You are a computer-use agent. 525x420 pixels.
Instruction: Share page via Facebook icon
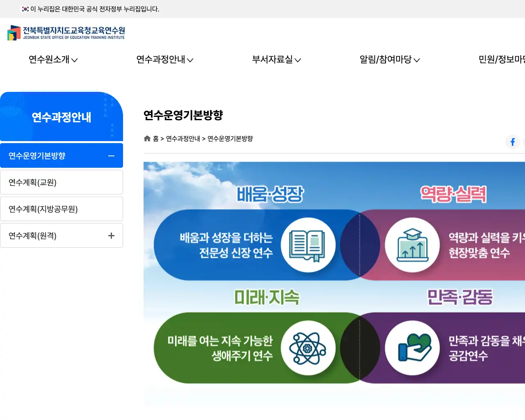coord(512,142)
